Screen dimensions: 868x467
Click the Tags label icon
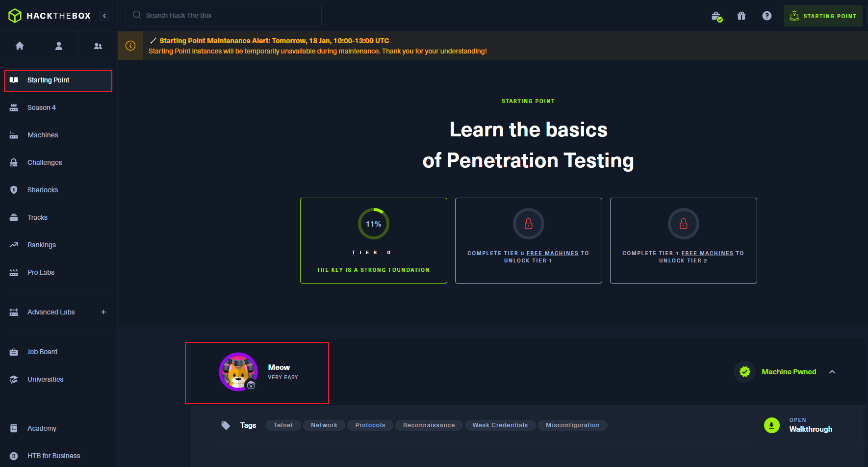pyautogui.click(x=226, y=425)
